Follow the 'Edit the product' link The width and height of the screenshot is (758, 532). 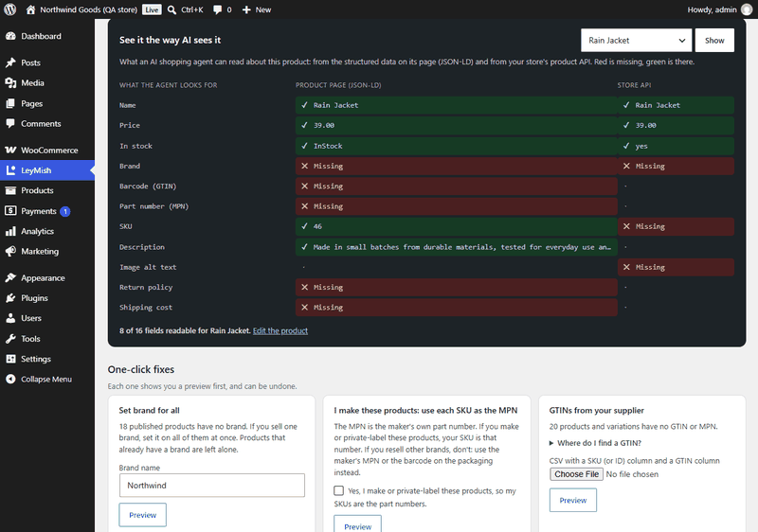point(280,330)
